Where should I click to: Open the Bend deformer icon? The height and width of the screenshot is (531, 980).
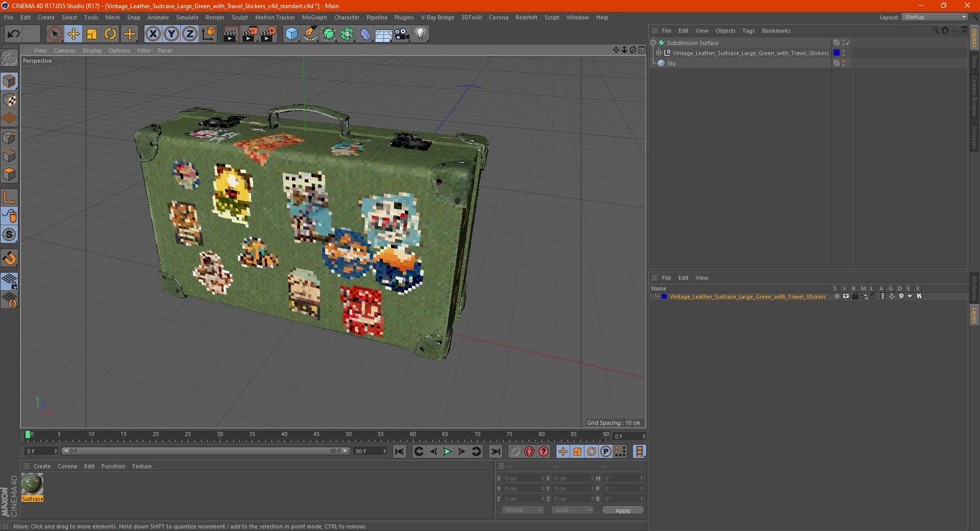(365, 34)
